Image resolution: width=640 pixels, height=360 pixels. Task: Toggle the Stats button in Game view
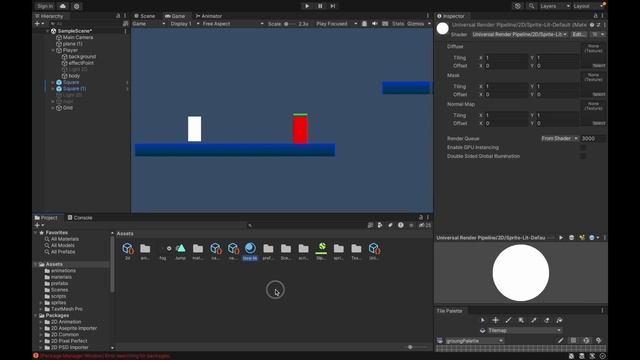pyautogui.click(x=398, y=24)
